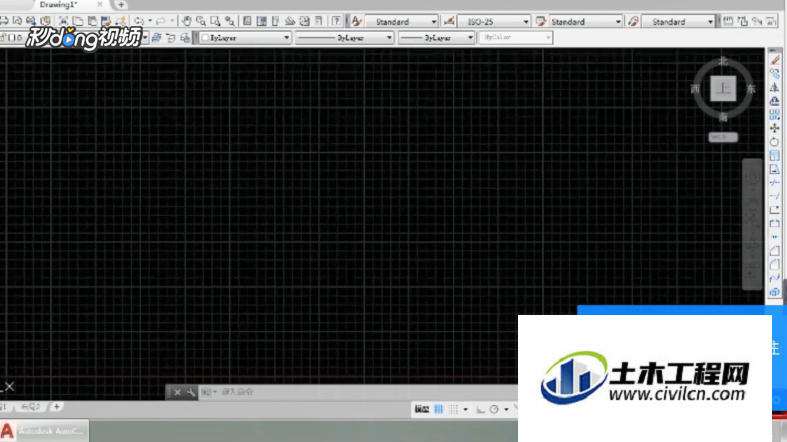Open the table style Standard dropdown
Image resolution: width=787 pixels, height=442 pixels.
586,22
